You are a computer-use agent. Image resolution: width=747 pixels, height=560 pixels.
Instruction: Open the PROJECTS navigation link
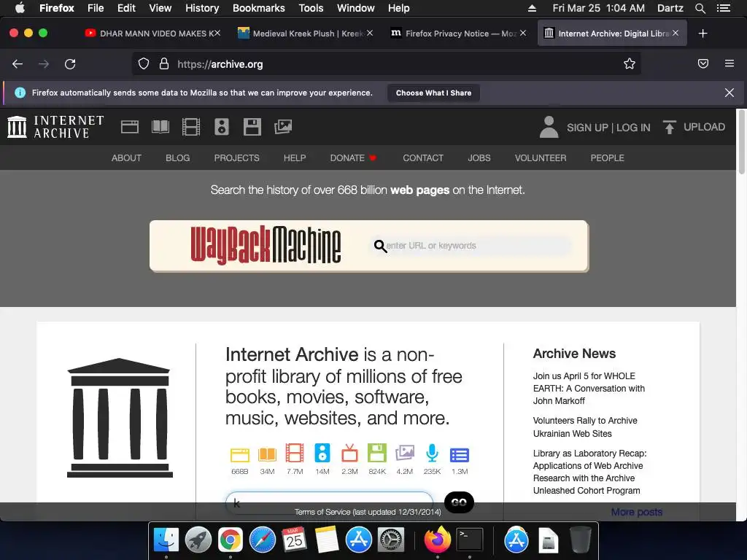tap(237, 158)
